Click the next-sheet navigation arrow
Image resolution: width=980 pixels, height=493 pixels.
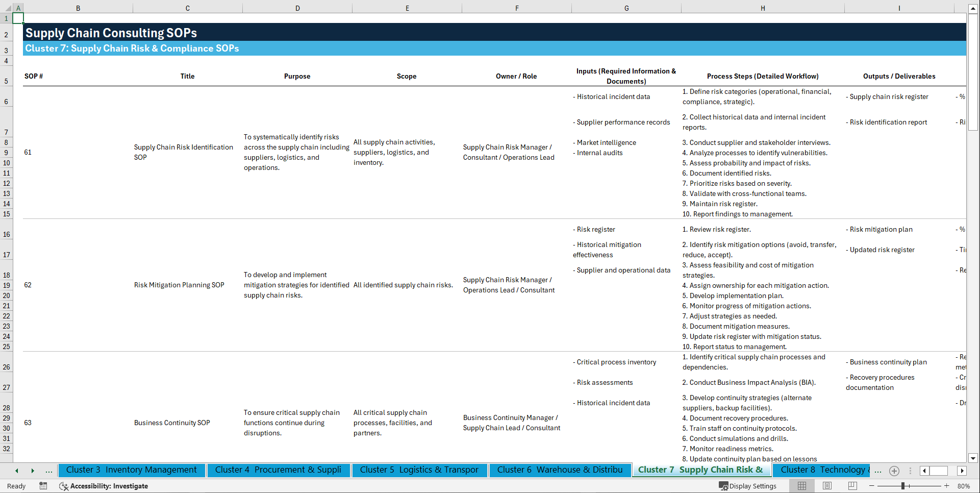33,471
